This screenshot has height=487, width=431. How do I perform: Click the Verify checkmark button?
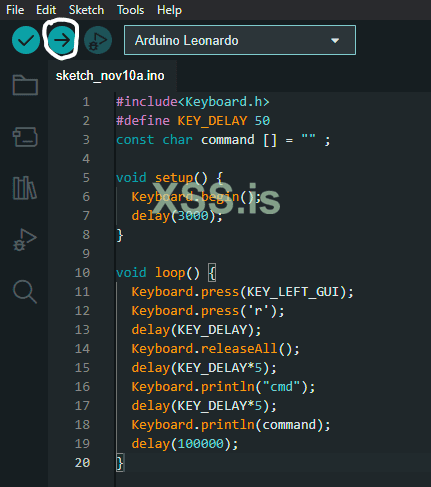(x=26, y=40)
